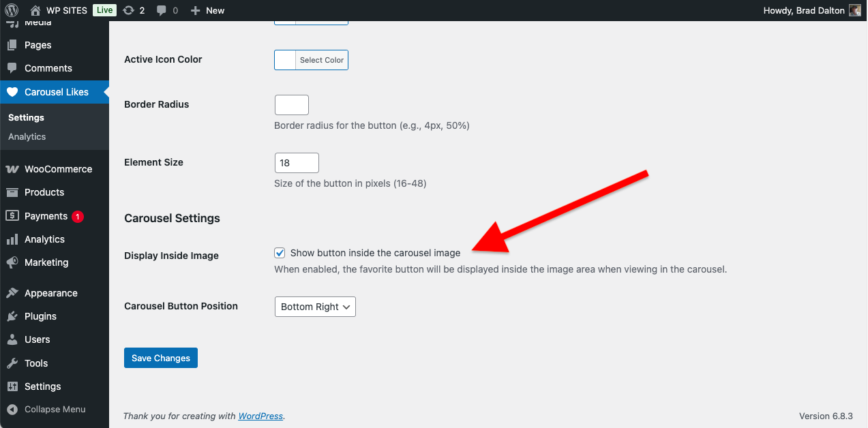This screenshot has height=428, width=868.
Task: Follow the WordPress footer link
Action: pyautogui.click(x=260, y=416)
